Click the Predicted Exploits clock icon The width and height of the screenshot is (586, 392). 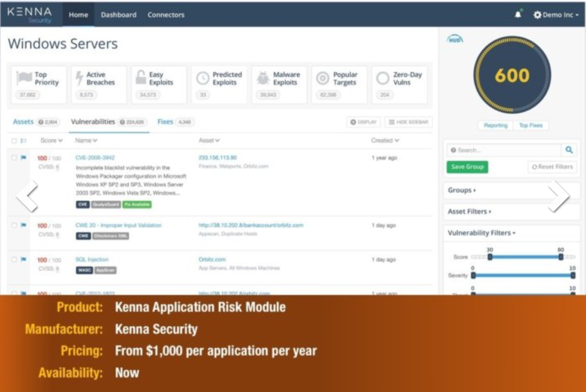point(203,78)
